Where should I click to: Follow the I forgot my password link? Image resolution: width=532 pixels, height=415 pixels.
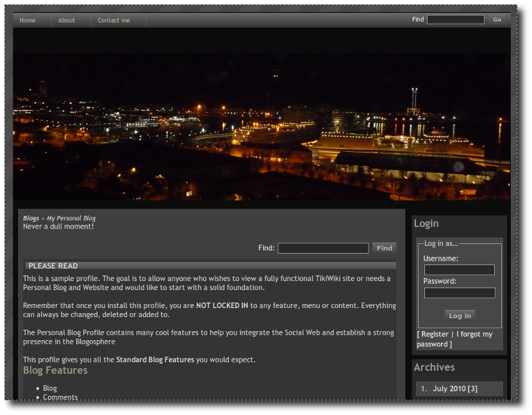454,339
